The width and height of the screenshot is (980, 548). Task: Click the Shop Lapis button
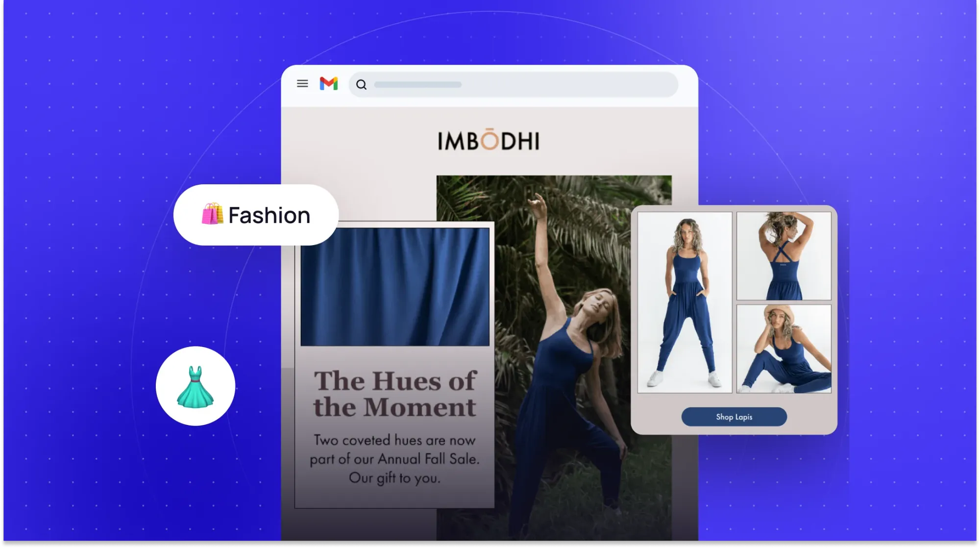point(734,417)
